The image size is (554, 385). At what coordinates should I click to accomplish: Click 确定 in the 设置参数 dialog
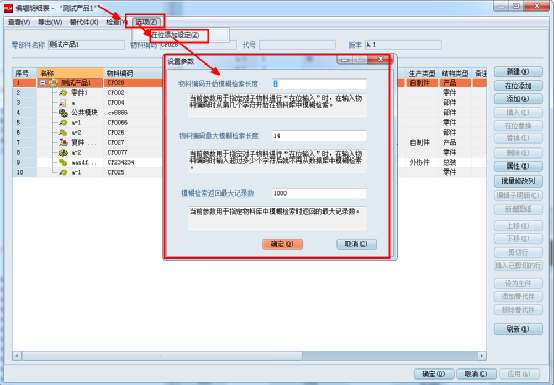pyautogui.click(x=282, y=244)
